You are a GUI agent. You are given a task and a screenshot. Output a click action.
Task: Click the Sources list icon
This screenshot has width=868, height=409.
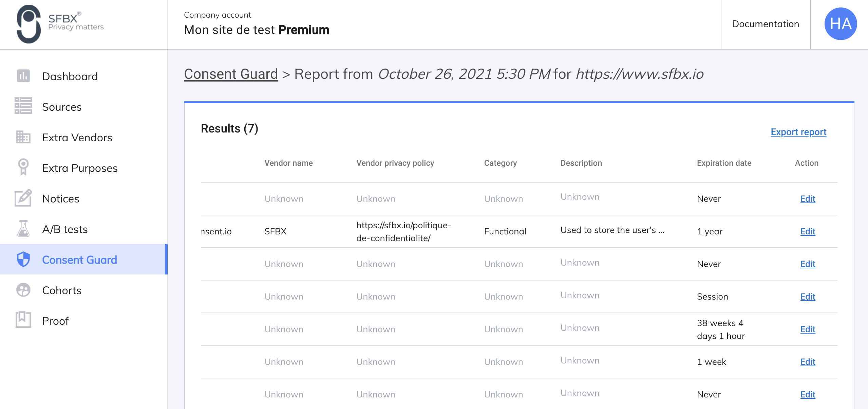click(23, 107)
